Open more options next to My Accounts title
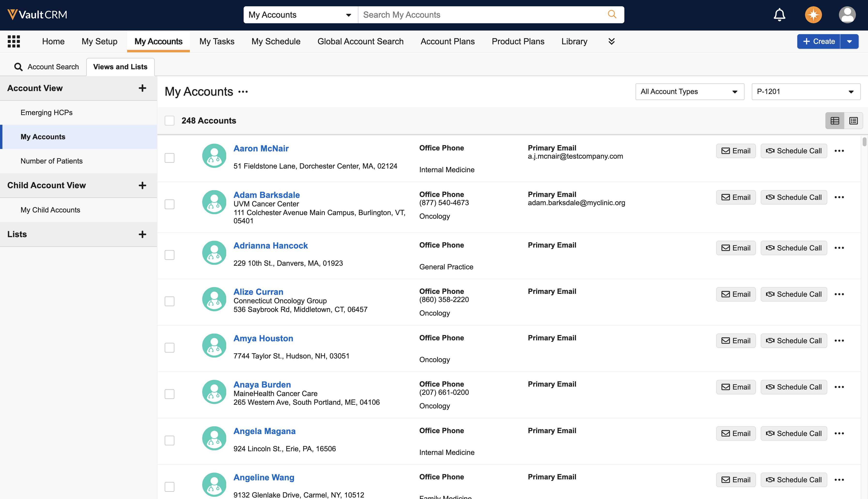The width and height of the screenshot is (868, 499). [x=243, y=92]
